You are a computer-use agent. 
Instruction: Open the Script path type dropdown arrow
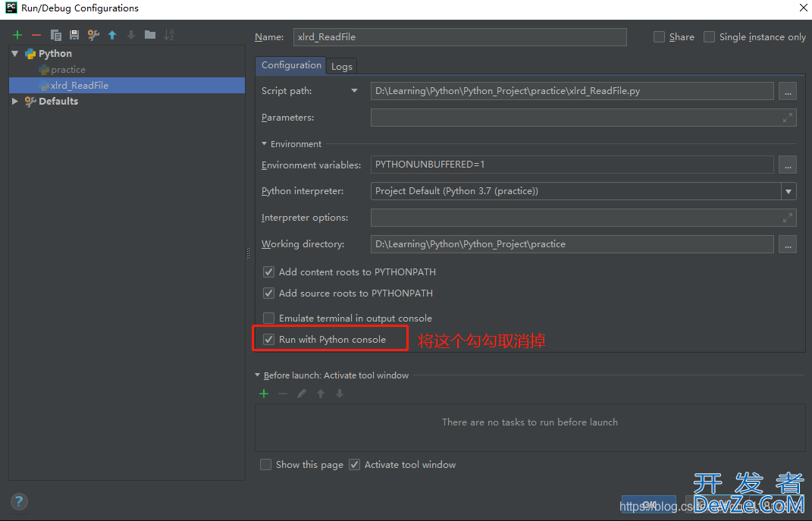tap(354, 91)
